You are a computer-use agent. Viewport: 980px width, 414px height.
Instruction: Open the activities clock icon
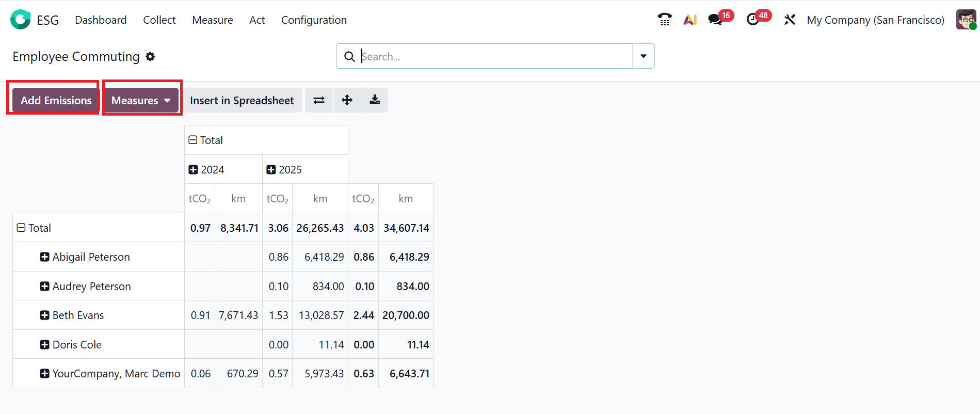coord(753,20)
